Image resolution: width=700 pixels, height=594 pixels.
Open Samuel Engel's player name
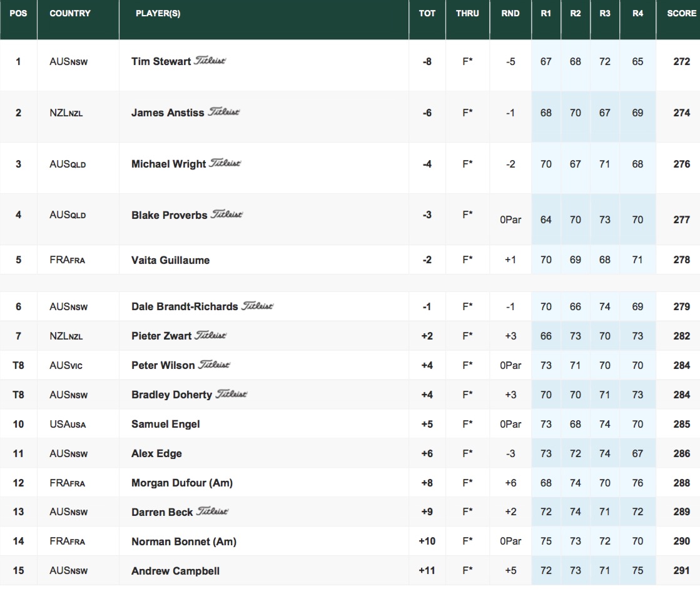tap(165, 424)
